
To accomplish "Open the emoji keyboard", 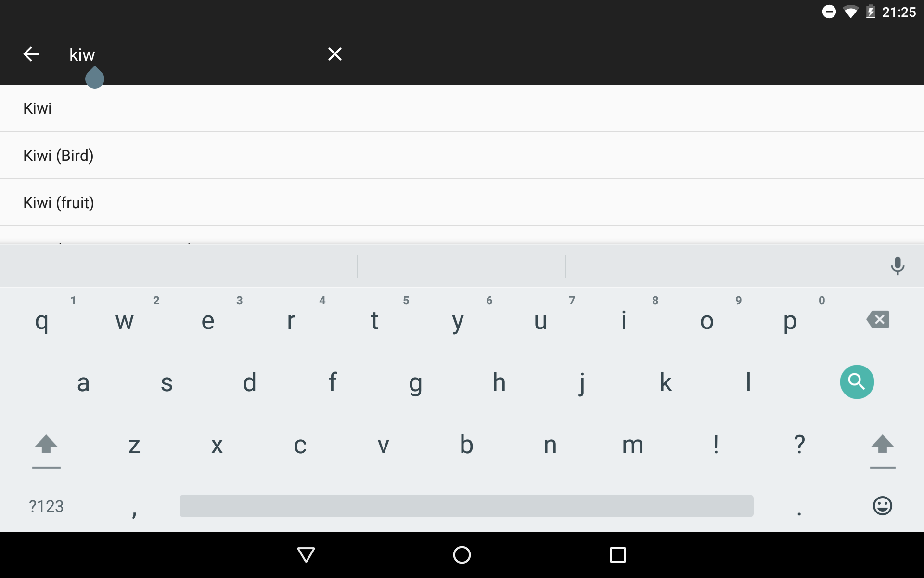I will tap(882, 506).
